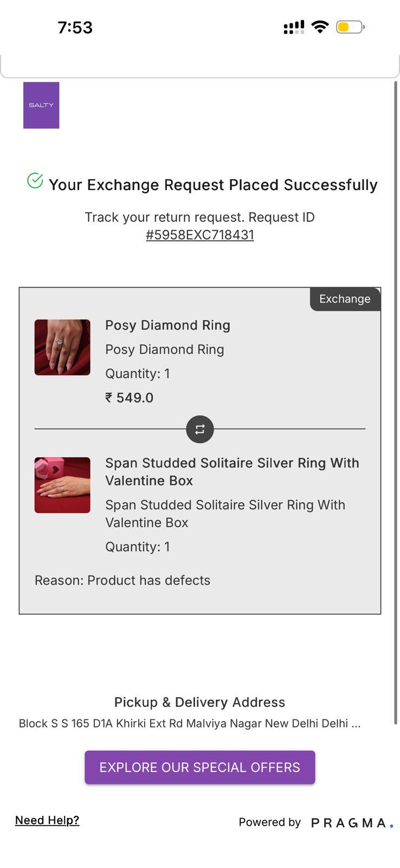This screenshot has width=400, height=868.
Task: Click the ₹ 549.0 price text
Action: point(130,398)
